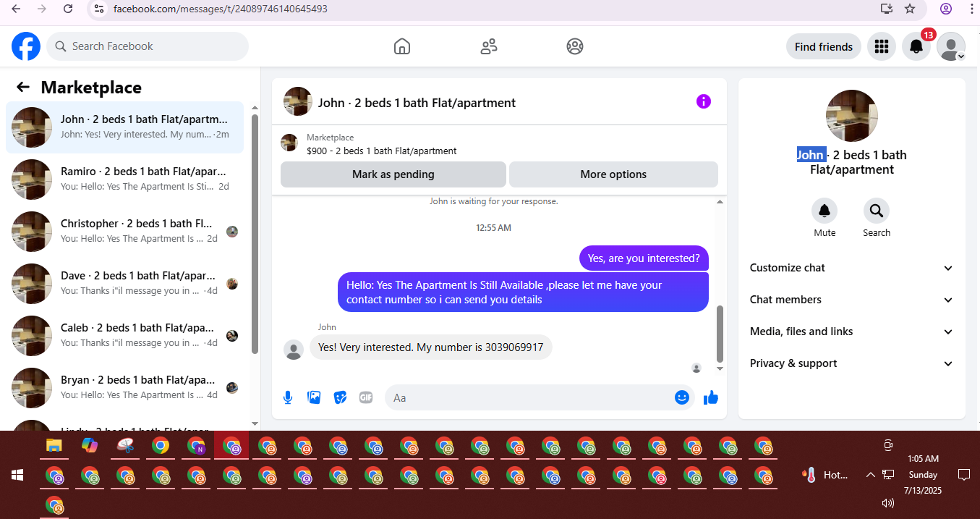Open Bryan's conversation in the list

click(124, 388)
